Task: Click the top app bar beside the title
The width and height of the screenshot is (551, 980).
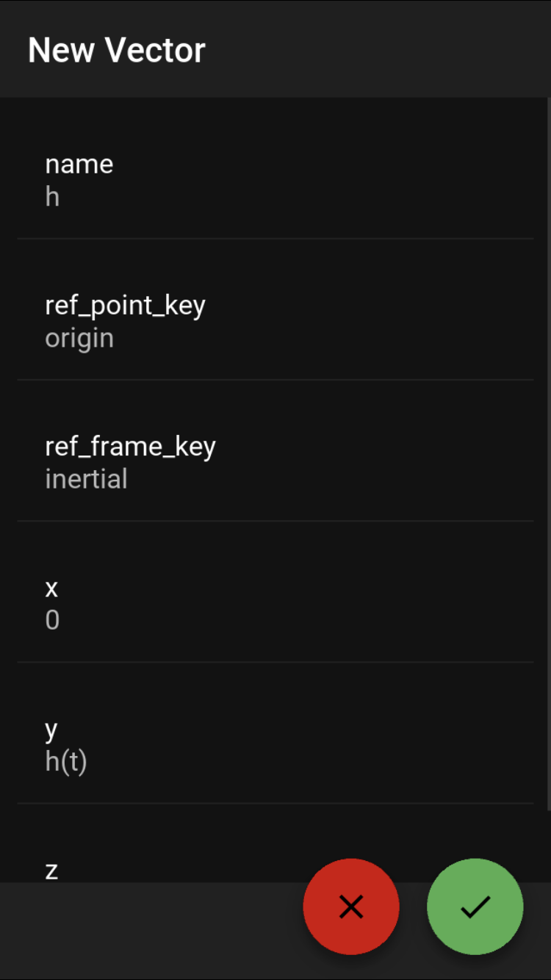Action: (x=378, y=49)
